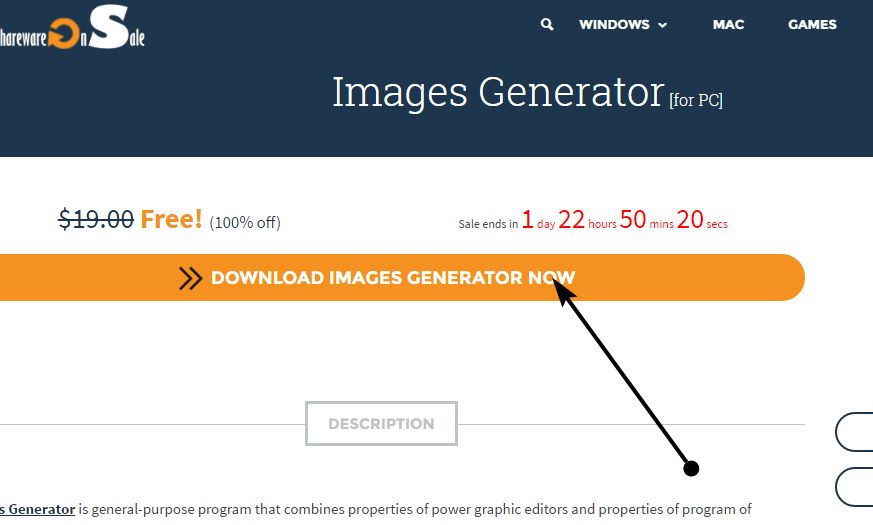Click the upper rounded button at right edge
Viewport: 873px width, 525px height.
854,432
